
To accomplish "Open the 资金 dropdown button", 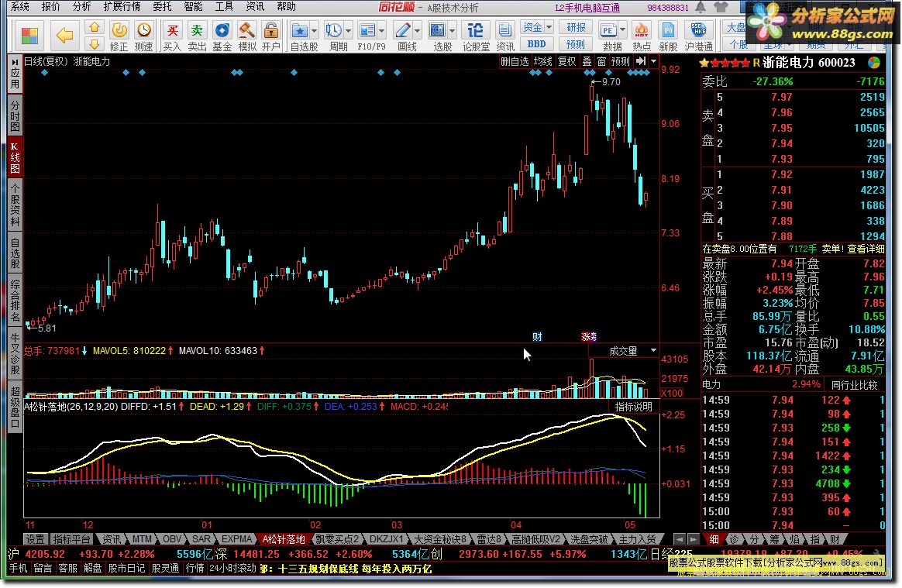I will [x=537, y=27].
